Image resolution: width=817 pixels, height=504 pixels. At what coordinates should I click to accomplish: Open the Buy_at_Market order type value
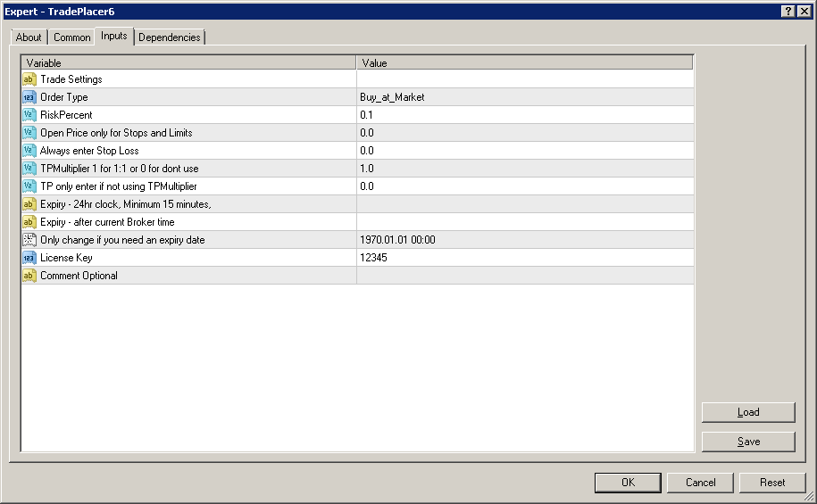tap(393, 97)
